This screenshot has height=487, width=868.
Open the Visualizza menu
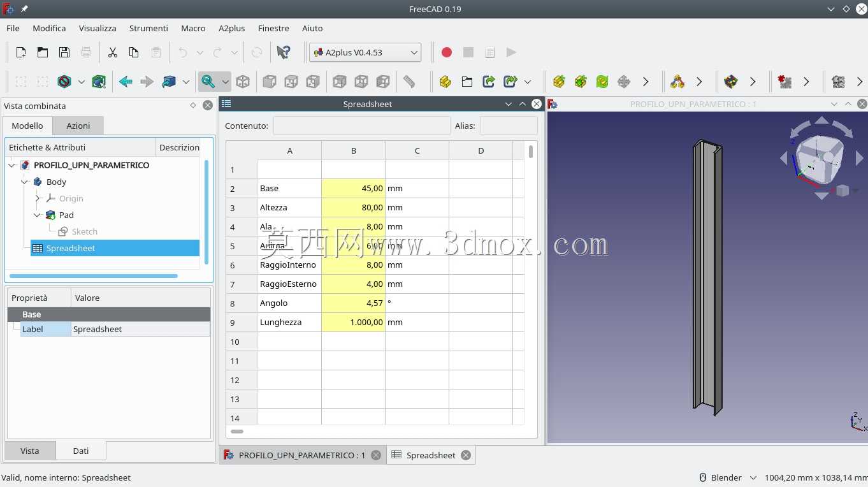tap(98, 28)
